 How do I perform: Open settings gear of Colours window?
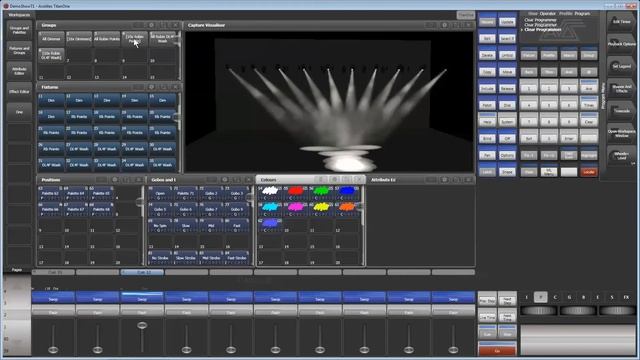pyautogui.click(x=334, y=180)
